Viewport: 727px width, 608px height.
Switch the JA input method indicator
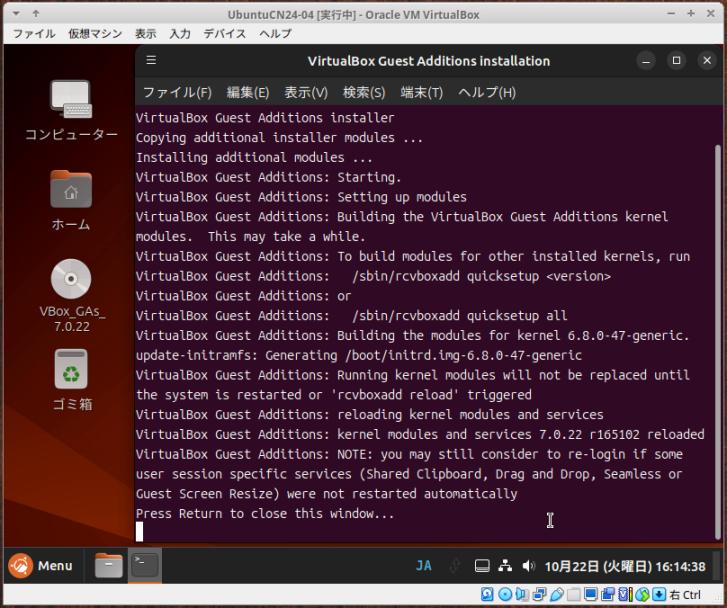click(423, 565)
